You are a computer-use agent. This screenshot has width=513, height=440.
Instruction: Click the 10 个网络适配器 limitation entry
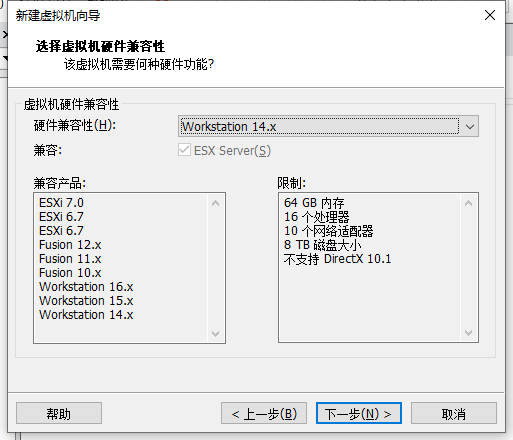coord(328,231)
